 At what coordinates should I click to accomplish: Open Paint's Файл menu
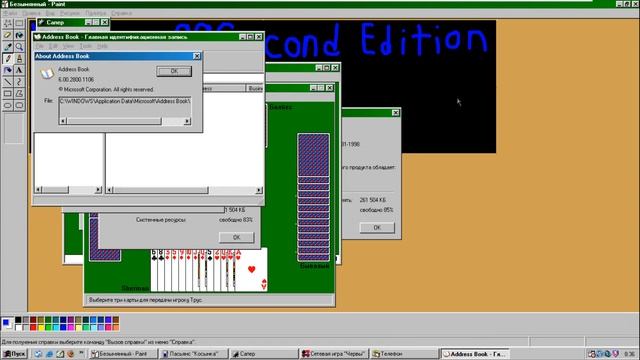point(10,13)
